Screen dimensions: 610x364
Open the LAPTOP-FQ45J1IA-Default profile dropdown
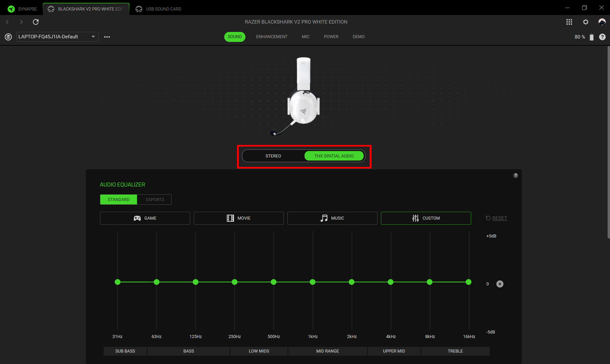tap(57, 37)
